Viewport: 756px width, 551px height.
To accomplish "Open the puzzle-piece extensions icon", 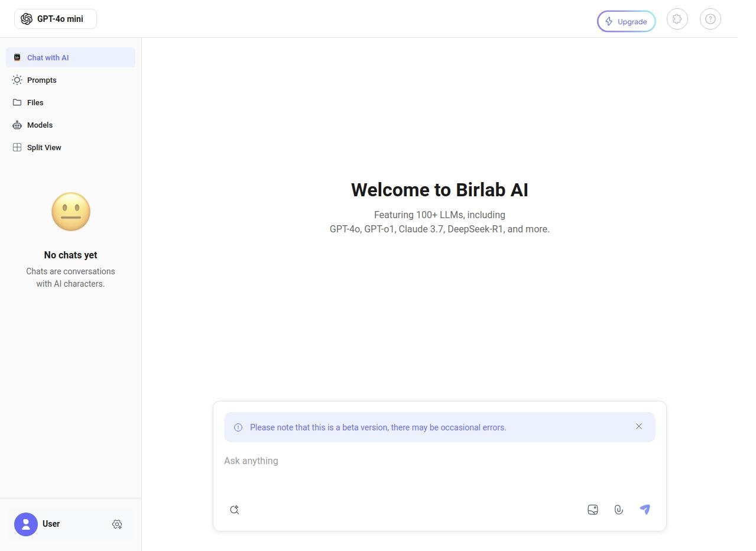I will [x=677, y=20].
